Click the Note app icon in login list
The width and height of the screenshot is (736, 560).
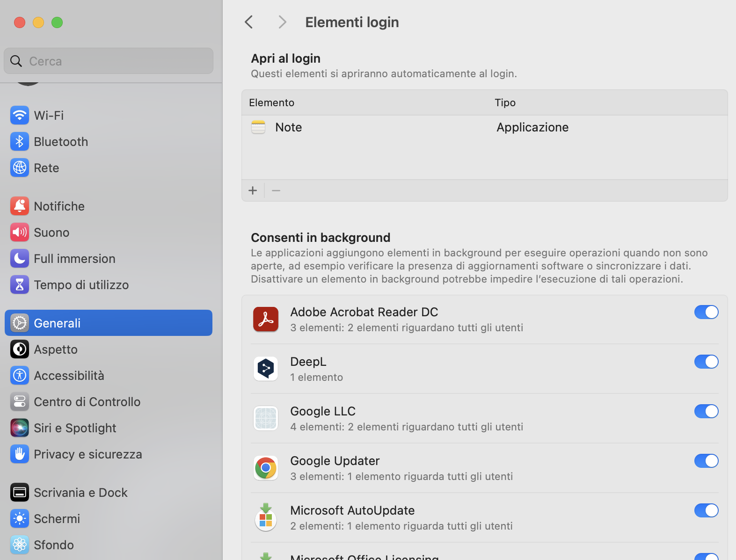point(258,127)
